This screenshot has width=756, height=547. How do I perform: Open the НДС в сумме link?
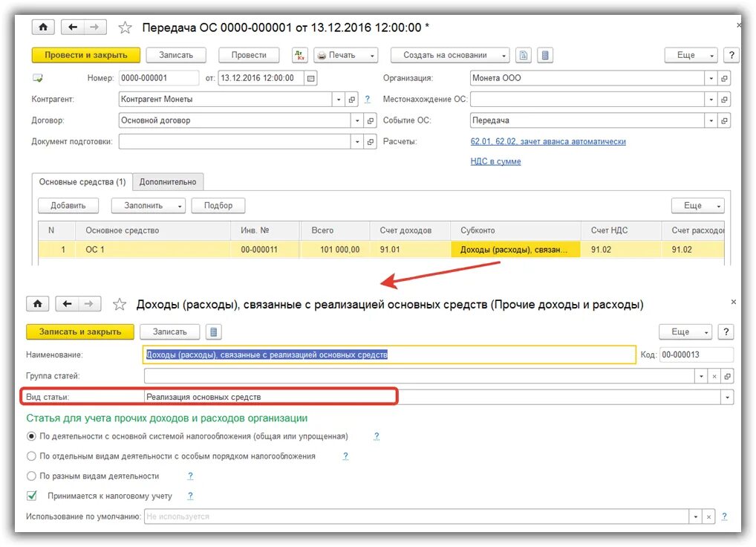click(495, 161)
